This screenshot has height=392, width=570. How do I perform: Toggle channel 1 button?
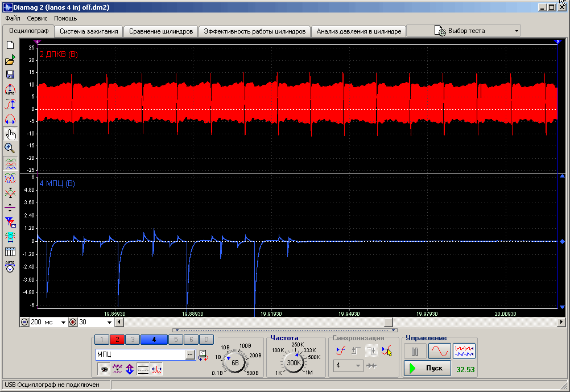(102, 340)
